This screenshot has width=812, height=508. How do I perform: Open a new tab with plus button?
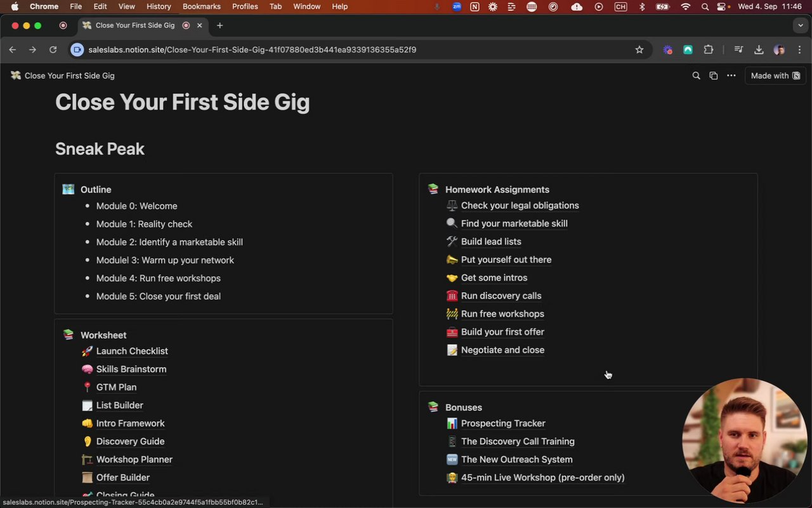(219, 25)
